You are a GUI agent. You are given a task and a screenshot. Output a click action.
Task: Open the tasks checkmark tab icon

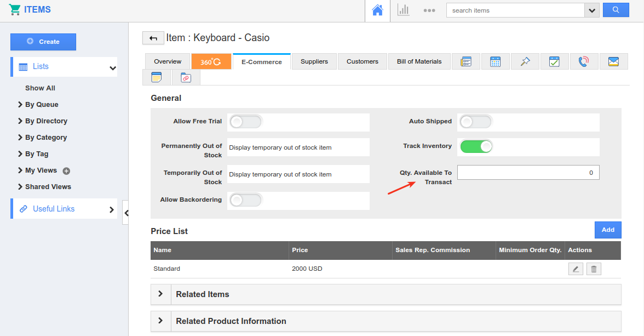(554, 62)
